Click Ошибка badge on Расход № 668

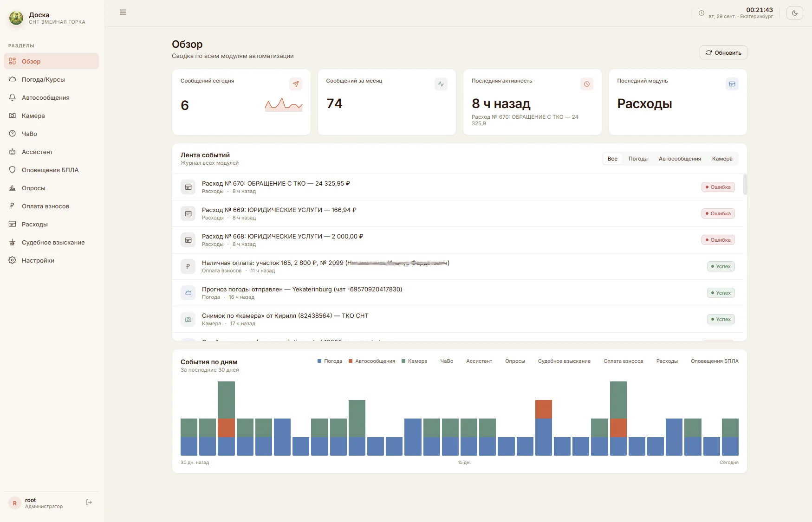point(718,240)
